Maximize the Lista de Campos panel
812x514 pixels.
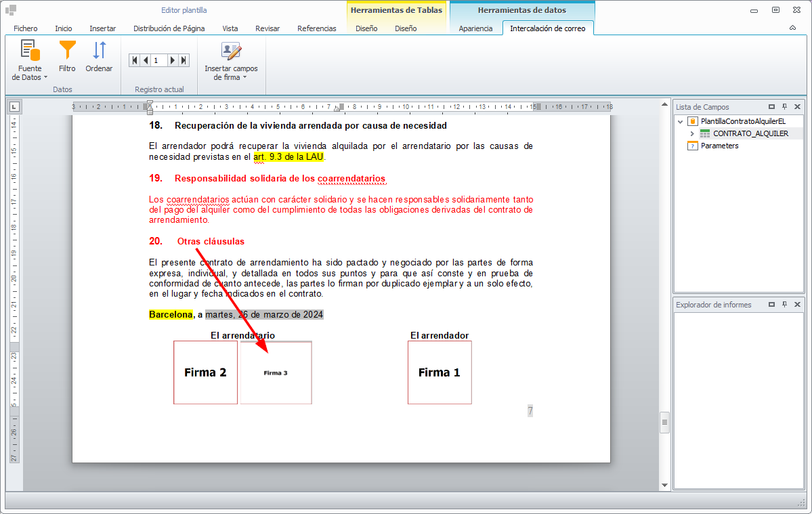pyautogui.click(x=771, y=107)
